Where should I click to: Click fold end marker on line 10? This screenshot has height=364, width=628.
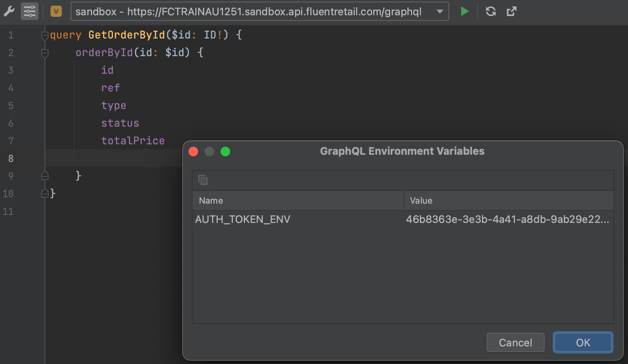[x=45, y=194]
